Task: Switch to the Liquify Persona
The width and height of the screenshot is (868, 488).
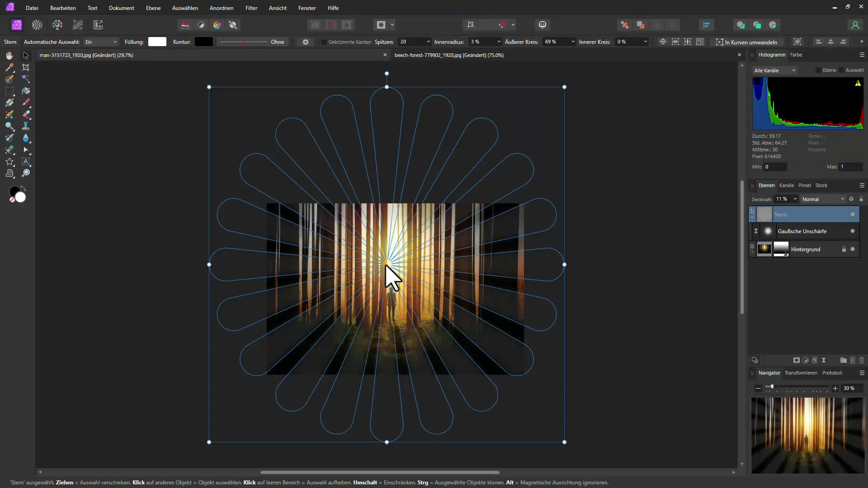Action: [x=37, y=25]
